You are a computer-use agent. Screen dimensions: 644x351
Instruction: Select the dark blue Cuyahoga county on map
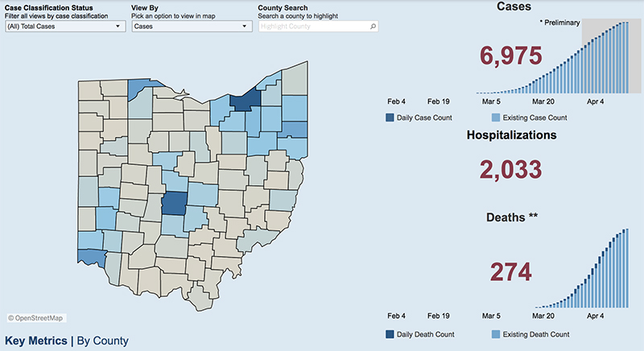[246, 101]
